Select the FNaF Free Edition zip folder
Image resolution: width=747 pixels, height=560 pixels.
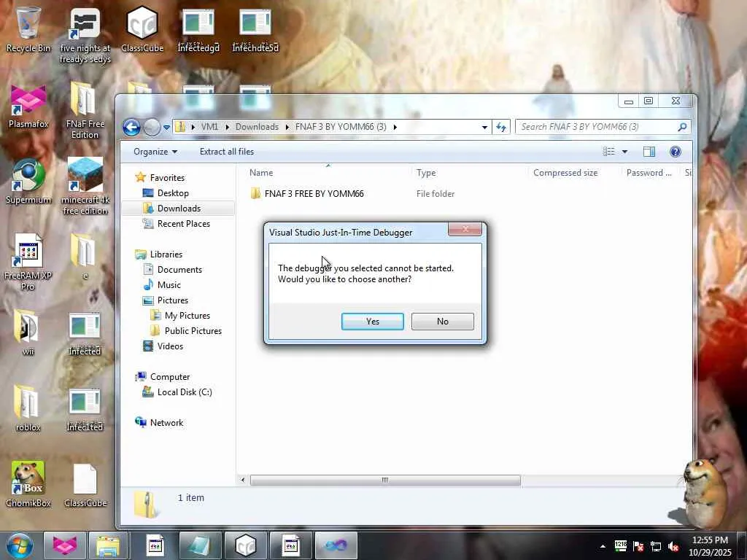(85, 111)
